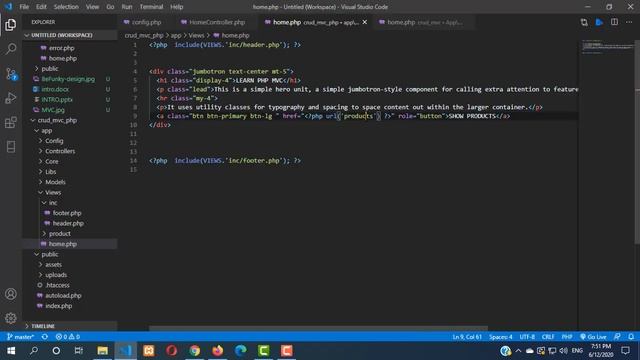Open the Edit menu
Viewport: 640px width, 360px height.
41,7
